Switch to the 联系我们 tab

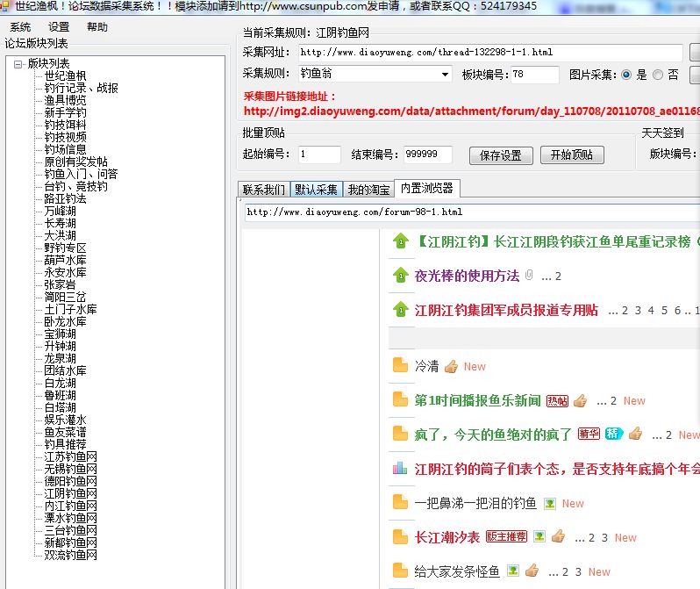tap(264, 190)
